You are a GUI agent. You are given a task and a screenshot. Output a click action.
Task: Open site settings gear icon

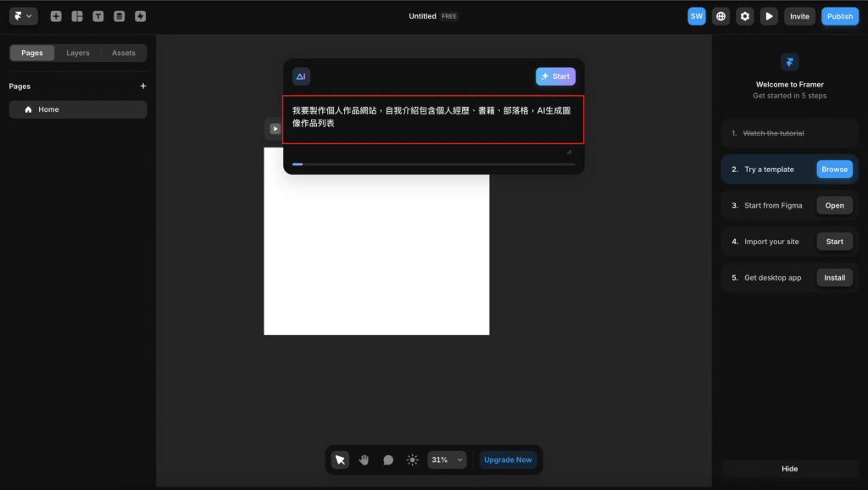745,16
